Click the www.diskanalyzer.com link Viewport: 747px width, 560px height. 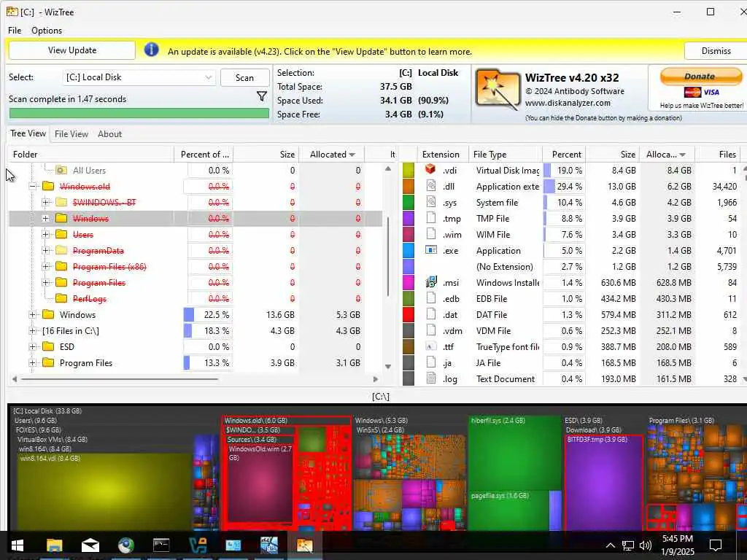tap(568, 103)
